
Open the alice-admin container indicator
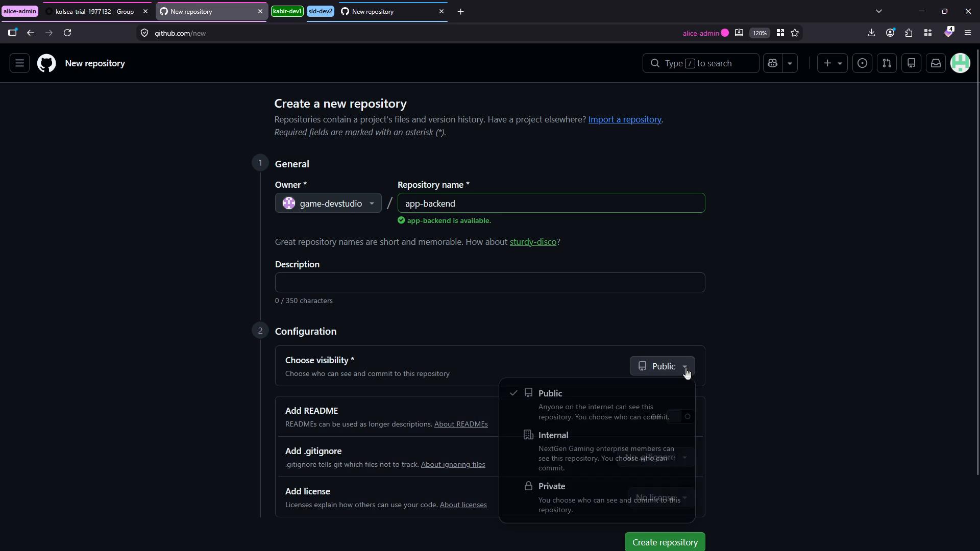tap(706, 33)
